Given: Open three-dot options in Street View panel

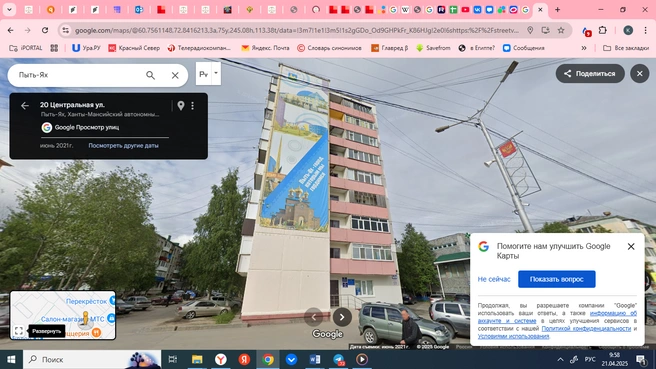Looking at the screenshot, I should pos(192,105).
